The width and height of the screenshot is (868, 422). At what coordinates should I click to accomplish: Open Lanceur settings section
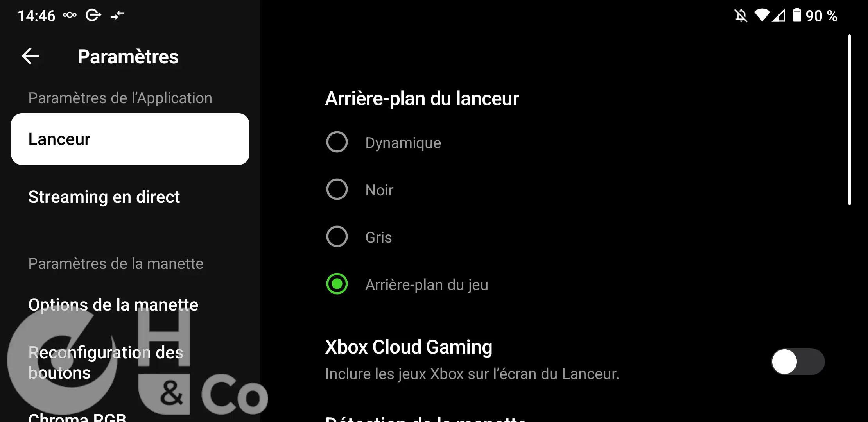[x=130, y=139]
